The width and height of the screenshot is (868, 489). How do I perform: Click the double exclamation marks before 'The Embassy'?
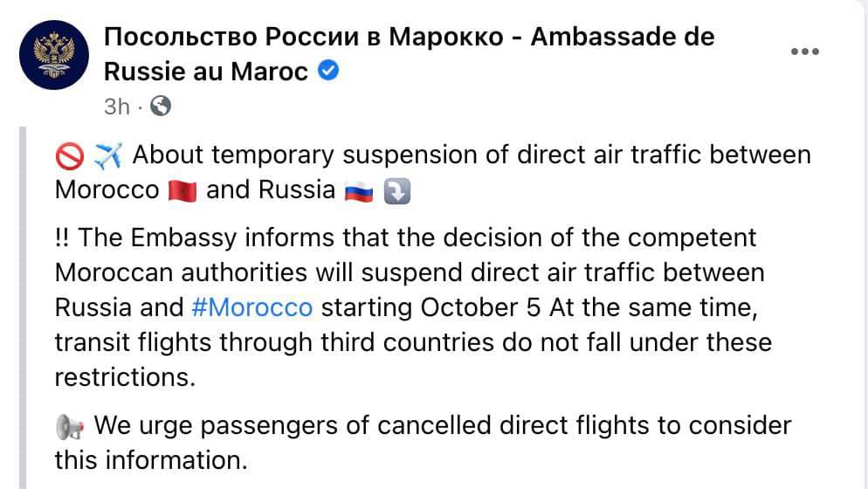(x=62, y=238)
